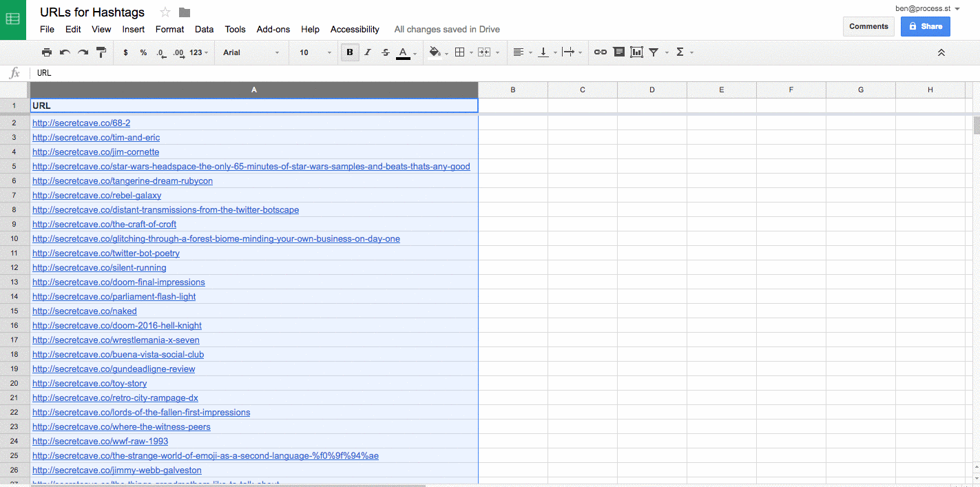Open the account dropdown for ben@process.st
The image size is (980, 487).
coord(928,8)
